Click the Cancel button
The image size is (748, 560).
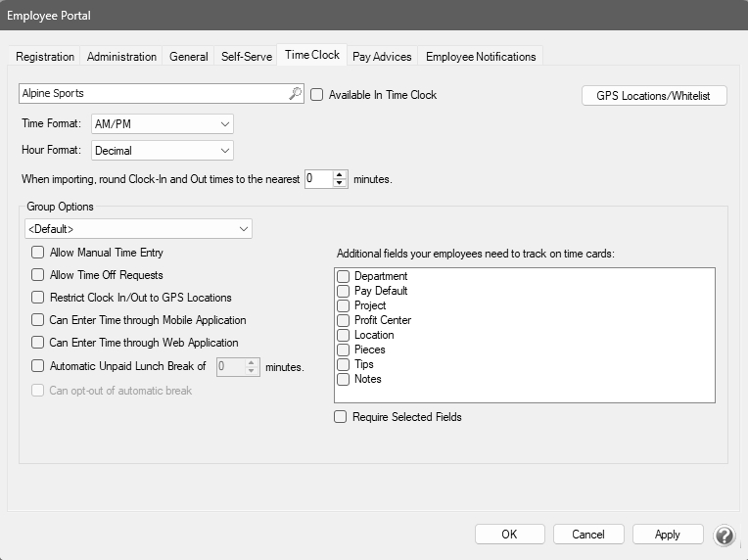588,535
